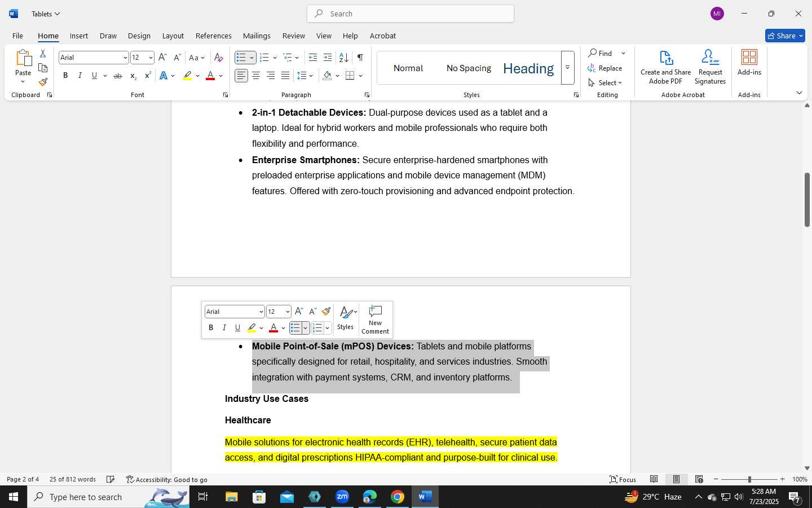Expand the multilevel list dropdown

pos(297,58)
